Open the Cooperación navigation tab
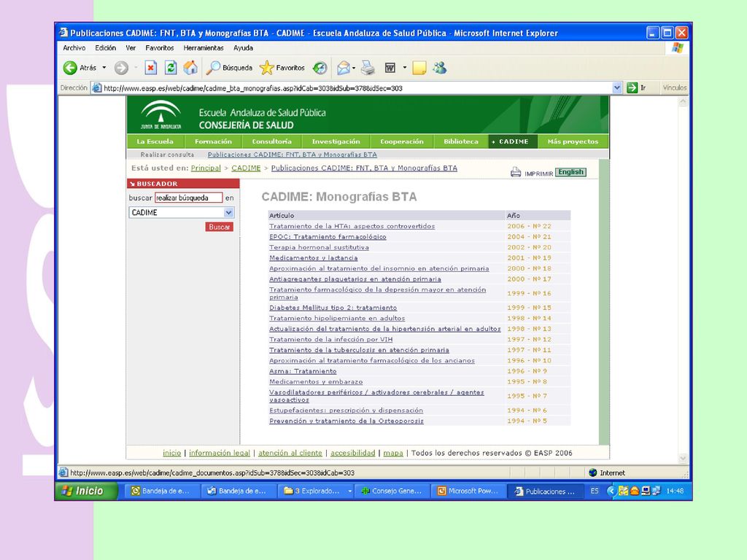 coord(402,141)
